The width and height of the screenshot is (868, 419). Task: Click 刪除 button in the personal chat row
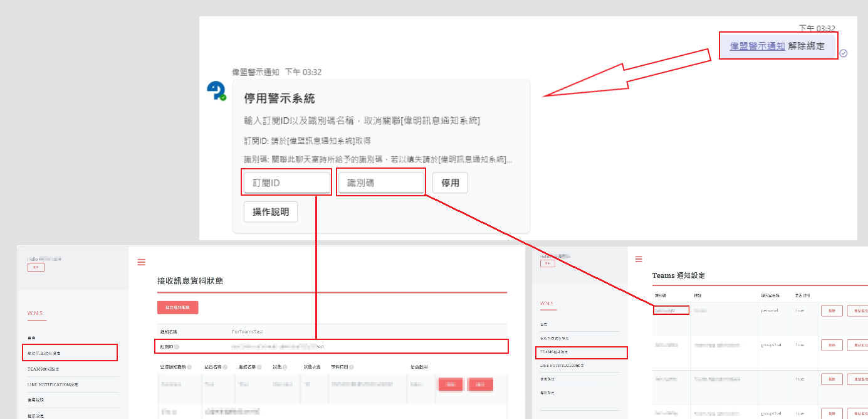tap(831, 310)
